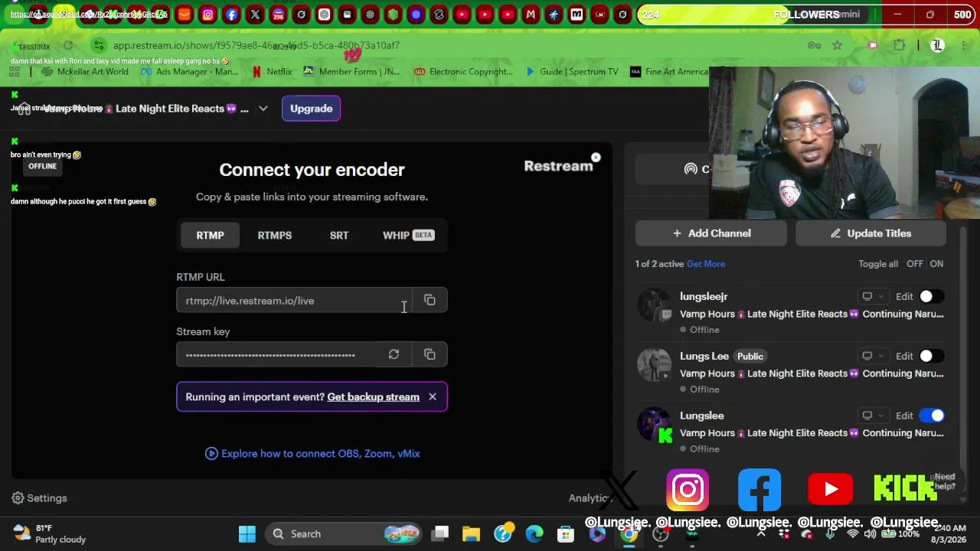This screenshot has width=980, height=551.
Task: Open the weather widget showing 81°F
Action: click(x=51, y=533)
